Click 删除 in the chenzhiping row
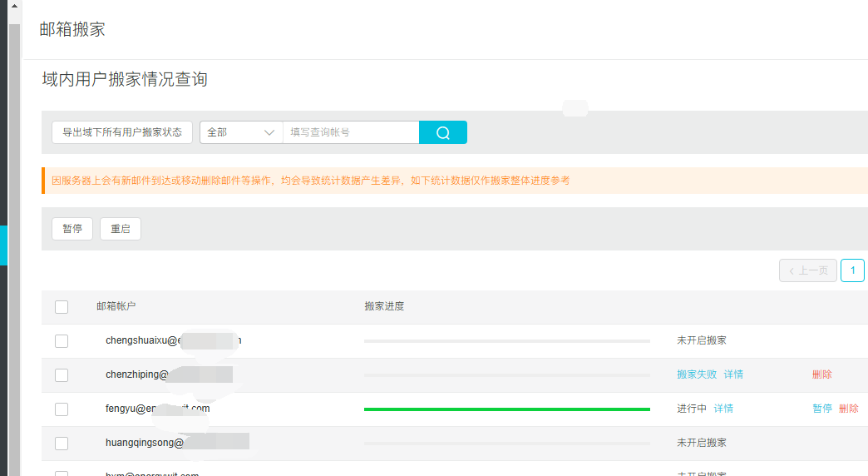 pos(821,374)
